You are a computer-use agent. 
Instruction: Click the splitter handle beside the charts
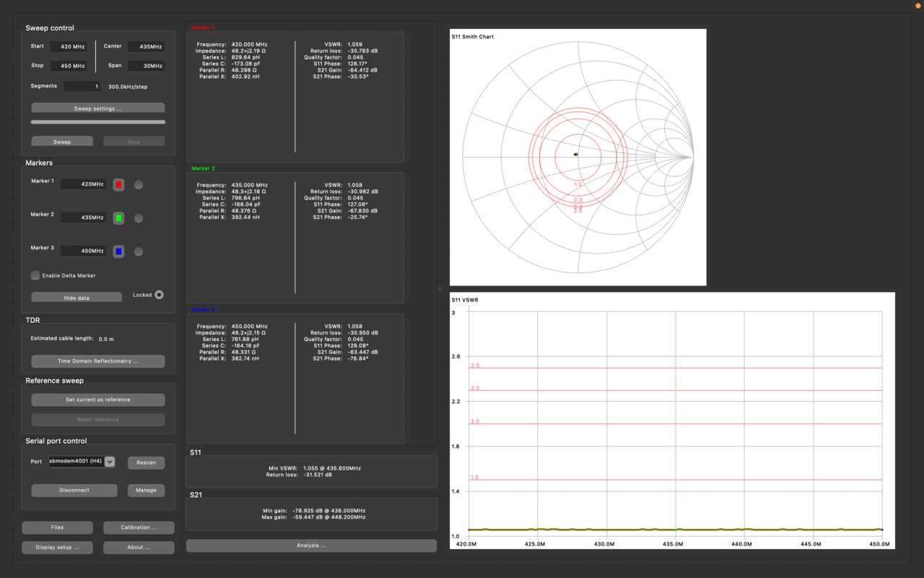[440, 289]
